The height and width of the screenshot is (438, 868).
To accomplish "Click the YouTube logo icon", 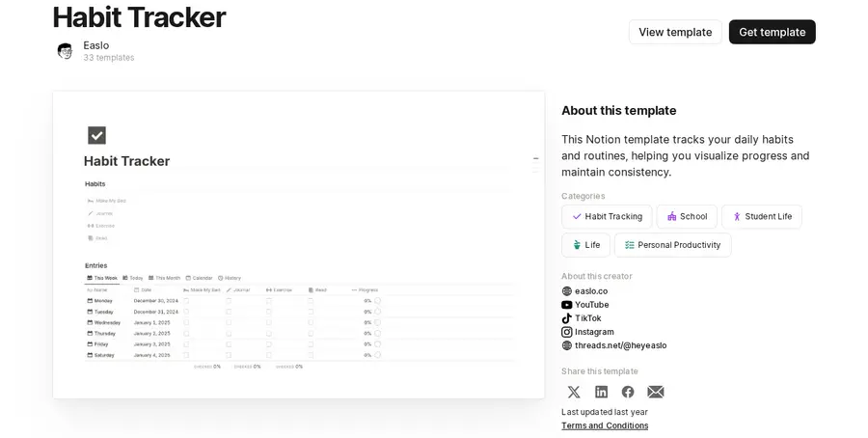I will pos(566,305).
